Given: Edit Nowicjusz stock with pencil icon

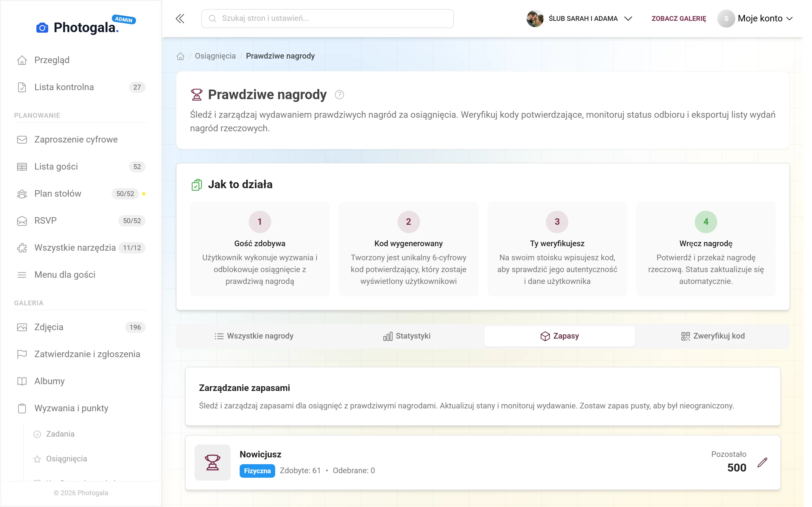Looking at the screenshot, I should tap(762, 462).
